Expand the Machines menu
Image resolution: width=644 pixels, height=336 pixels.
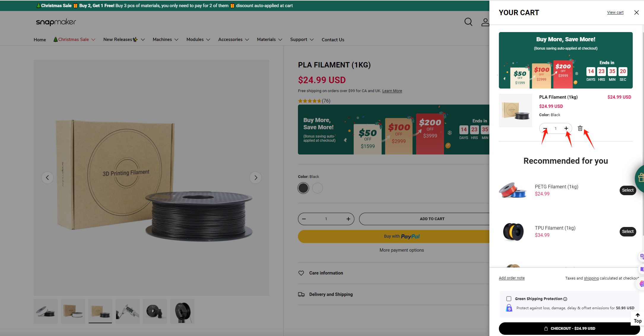point(166,40)
